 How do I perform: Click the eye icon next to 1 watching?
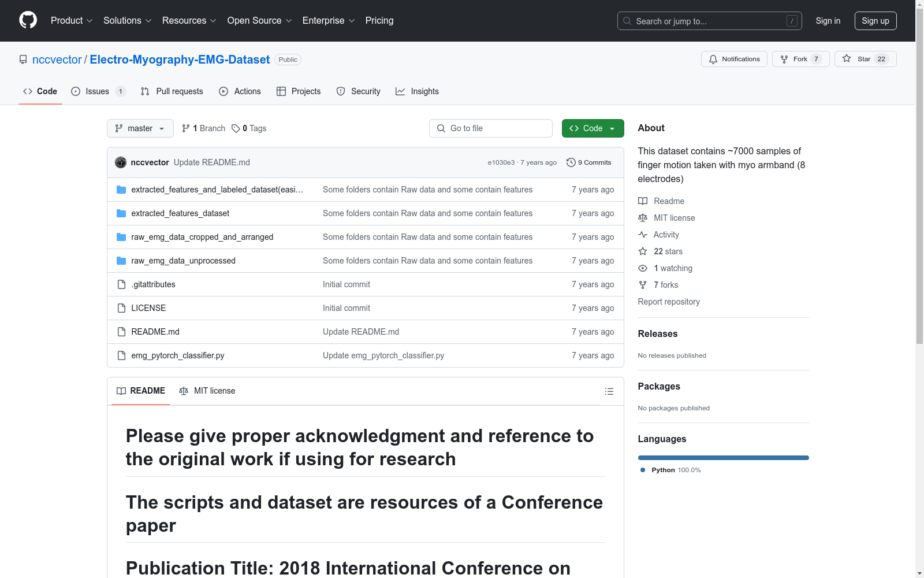(643, 268)
